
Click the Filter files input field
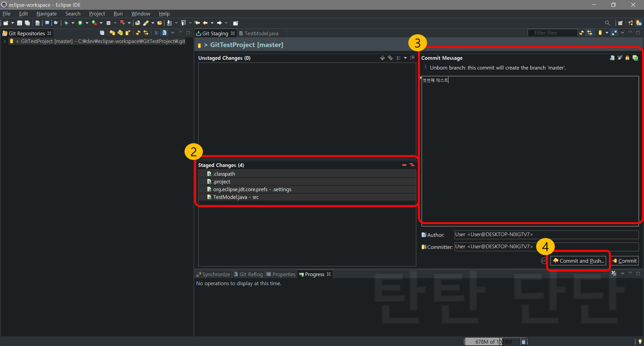553,33
